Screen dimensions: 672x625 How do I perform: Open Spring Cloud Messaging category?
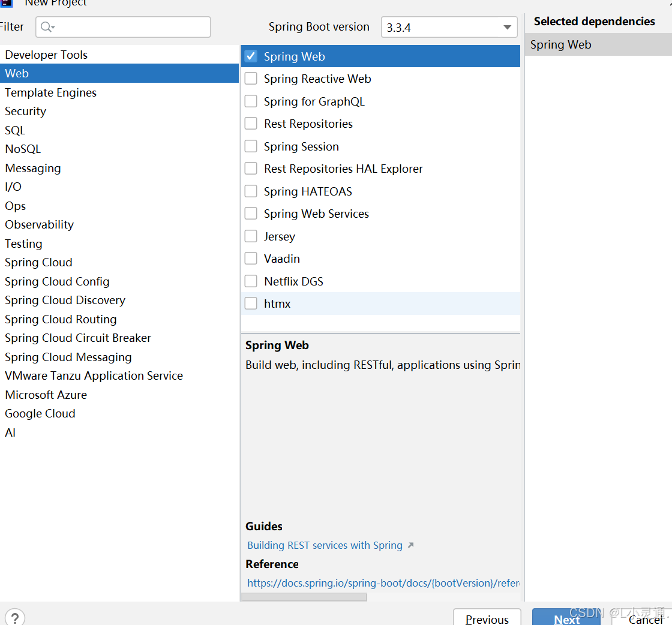point(119,357)
